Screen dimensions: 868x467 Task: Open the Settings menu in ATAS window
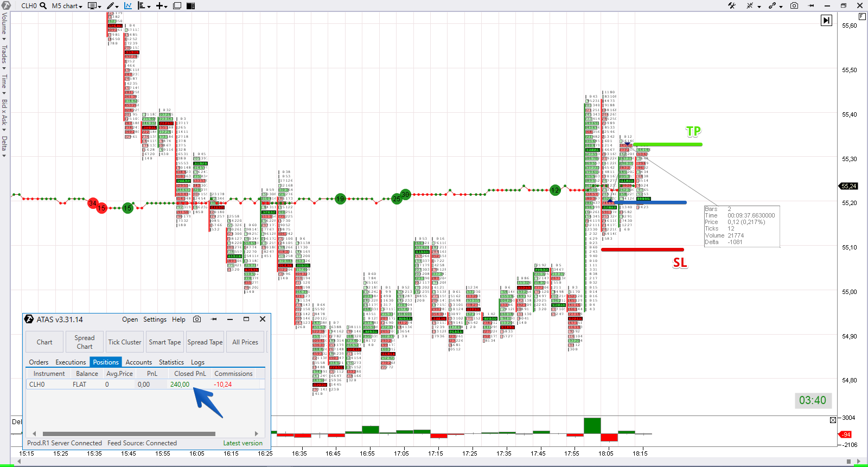click(155, 319)
